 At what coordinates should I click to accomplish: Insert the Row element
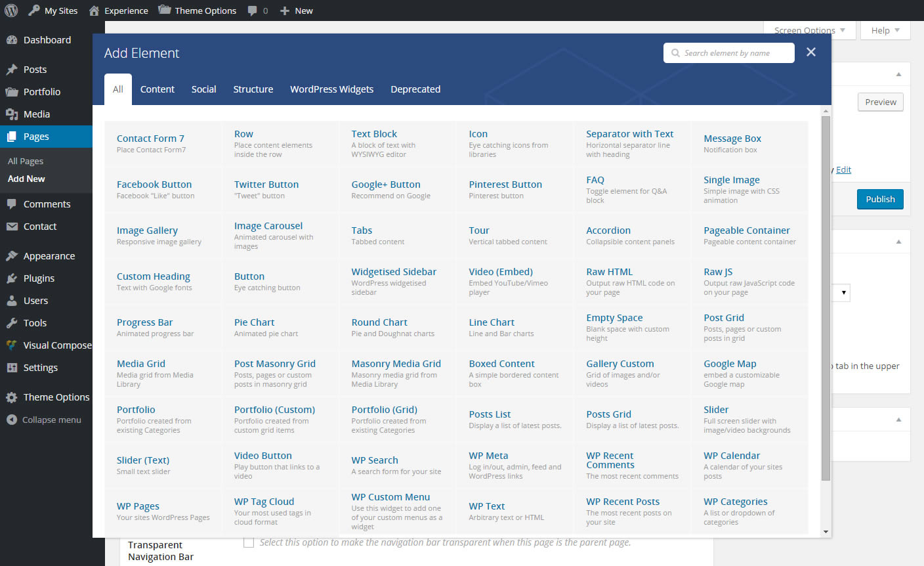coord(280,143)
